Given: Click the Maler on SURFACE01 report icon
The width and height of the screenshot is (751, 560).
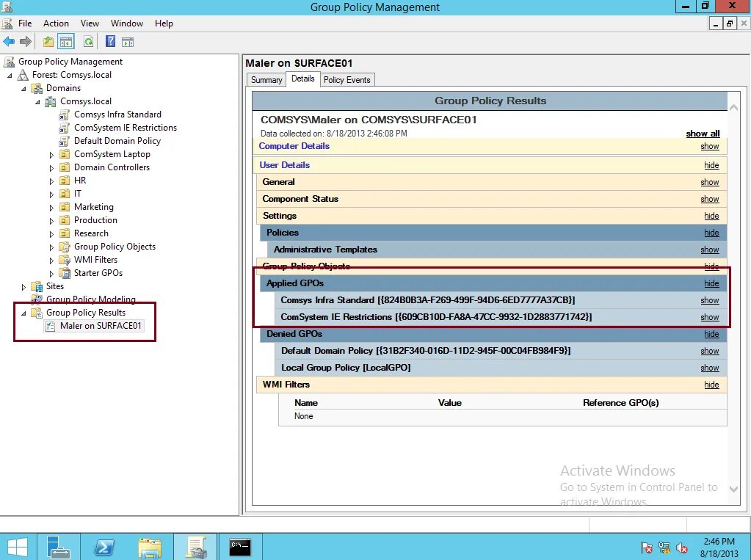Looking at the screenshot, I should coord(51,326).
